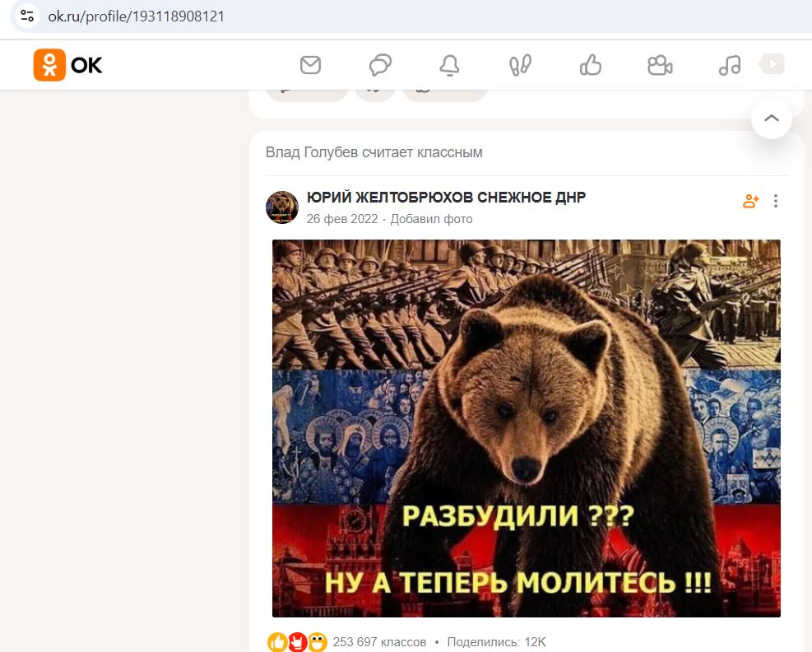
Task: Click the scroll-to-top chevron button
Action: [772, 119]
